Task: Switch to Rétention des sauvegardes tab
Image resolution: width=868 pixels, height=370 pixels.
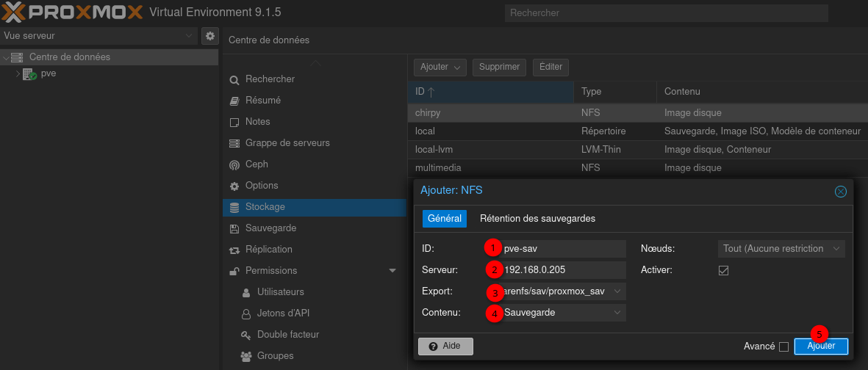Action: click(537, 219)
